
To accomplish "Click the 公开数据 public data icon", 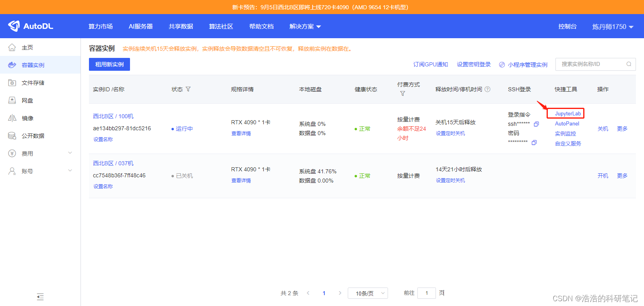I will tap(12, 136).
